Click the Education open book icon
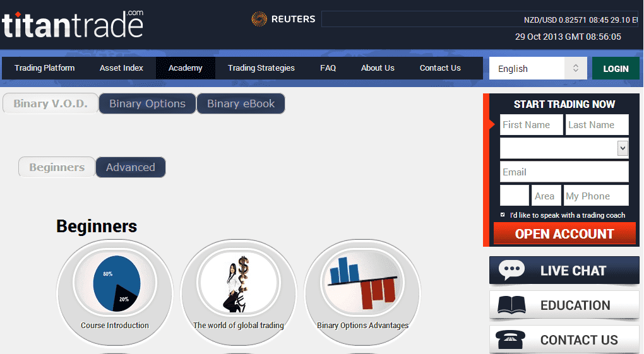The image size is (644, 354). tap(511, 305)
